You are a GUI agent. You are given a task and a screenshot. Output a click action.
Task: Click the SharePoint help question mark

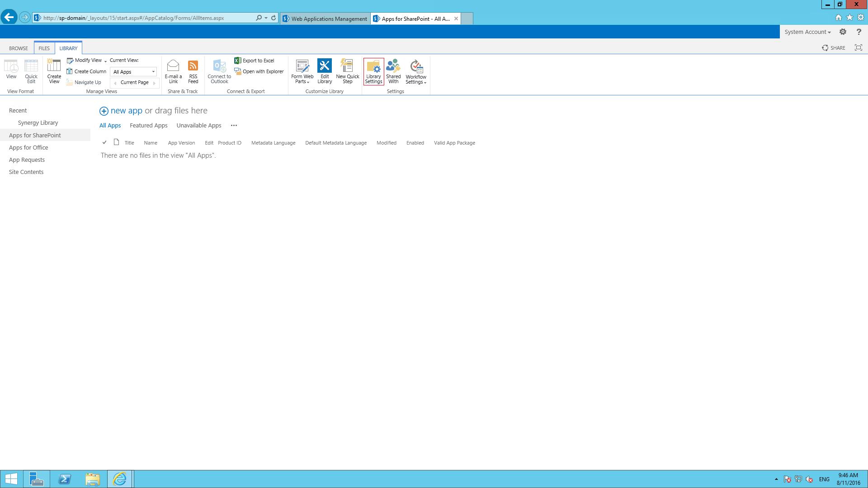click(859, 32)
